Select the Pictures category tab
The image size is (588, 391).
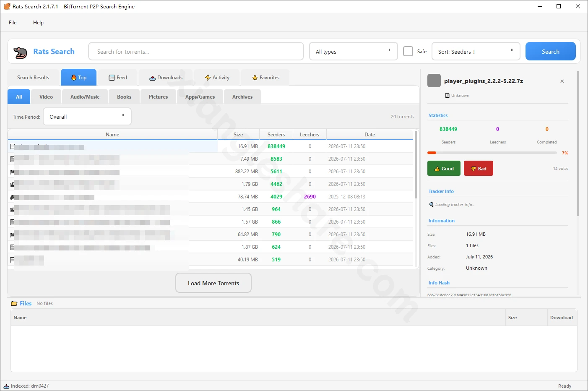coord(158,96)
